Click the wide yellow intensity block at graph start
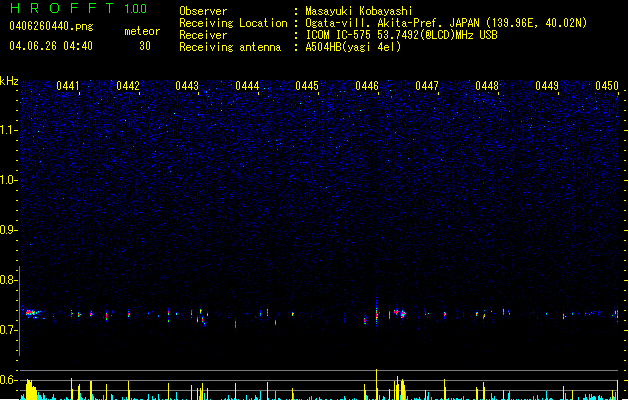629x400 pixels. pyautogui.click(x=31, y=390)
